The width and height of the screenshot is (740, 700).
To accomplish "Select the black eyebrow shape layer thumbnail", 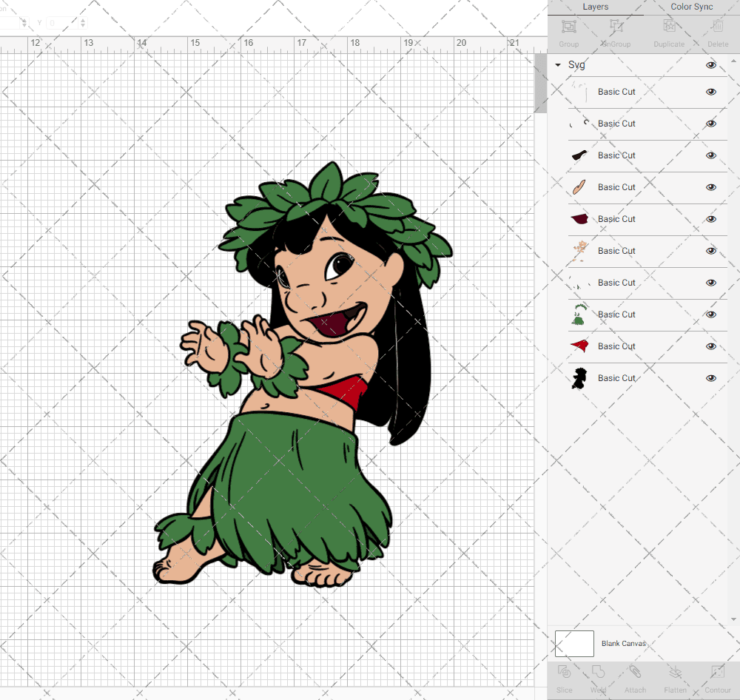I will [x=579, y=155].
